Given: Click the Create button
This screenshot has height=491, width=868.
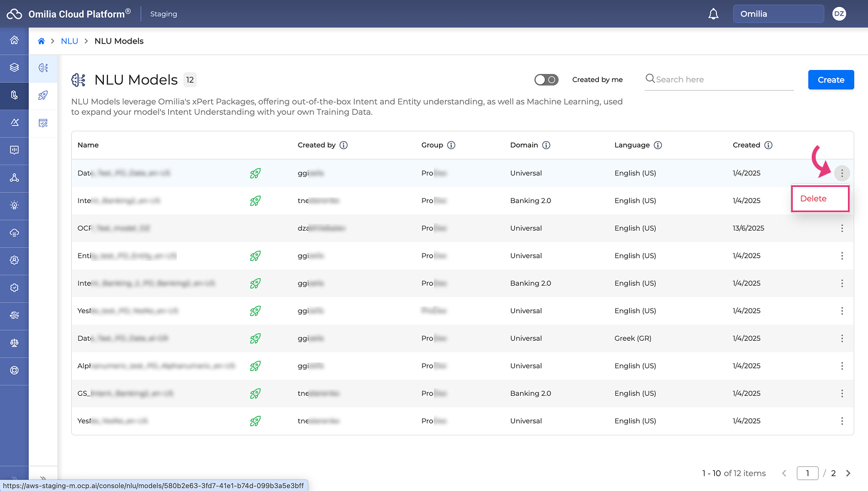Looking at the screenshot, I should [x=831, y=80].
